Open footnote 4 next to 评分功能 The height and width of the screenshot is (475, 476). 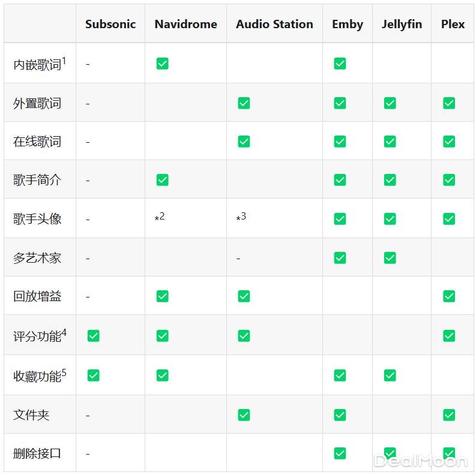click(64, 332)
